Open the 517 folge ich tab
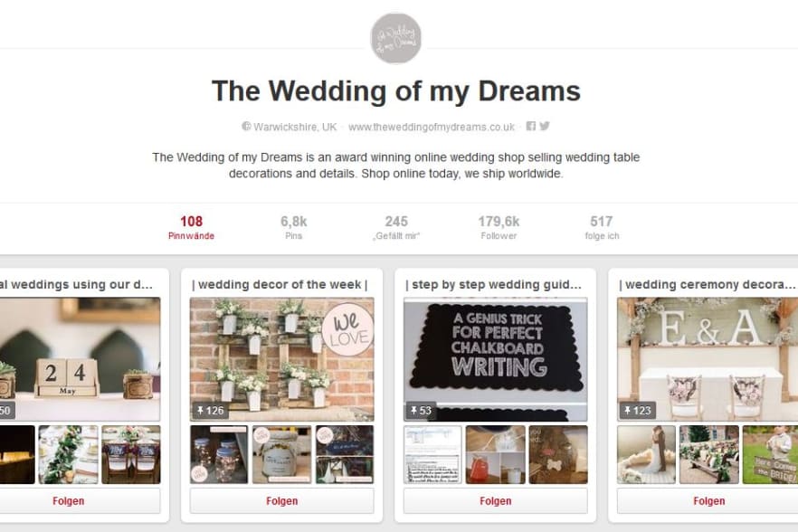Screen dimensions: 798x532 [x=602, y=228]
